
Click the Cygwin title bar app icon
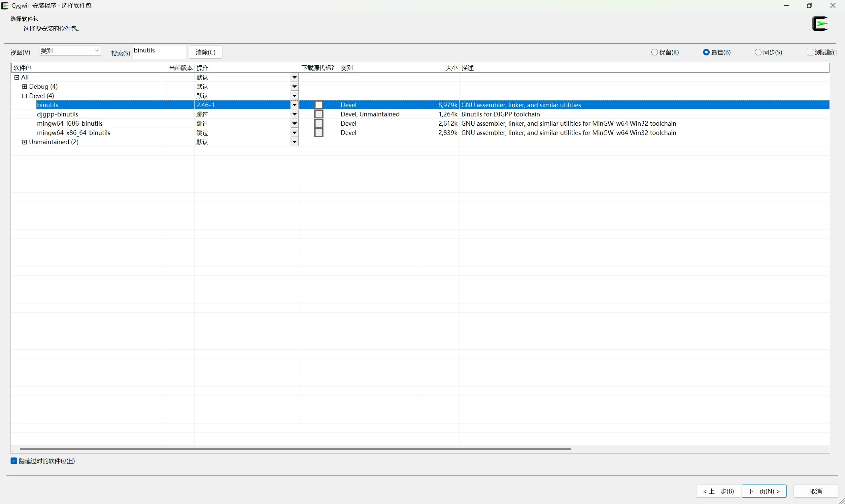5,5
